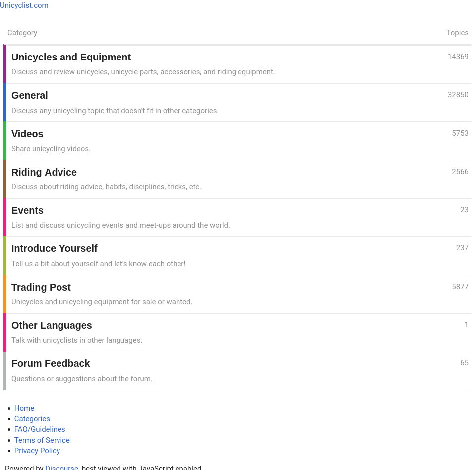This screenshot has width=476, height=470.
Task: Click the Home footer link
Action: pos(24,408)
